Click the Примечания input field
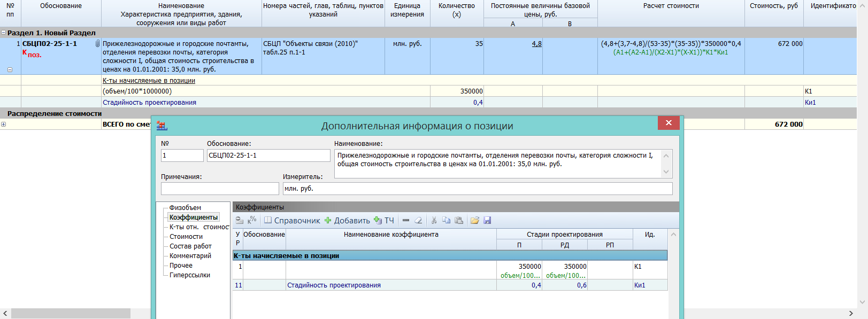The image size is (868, 319). click(x=220, y=189)
